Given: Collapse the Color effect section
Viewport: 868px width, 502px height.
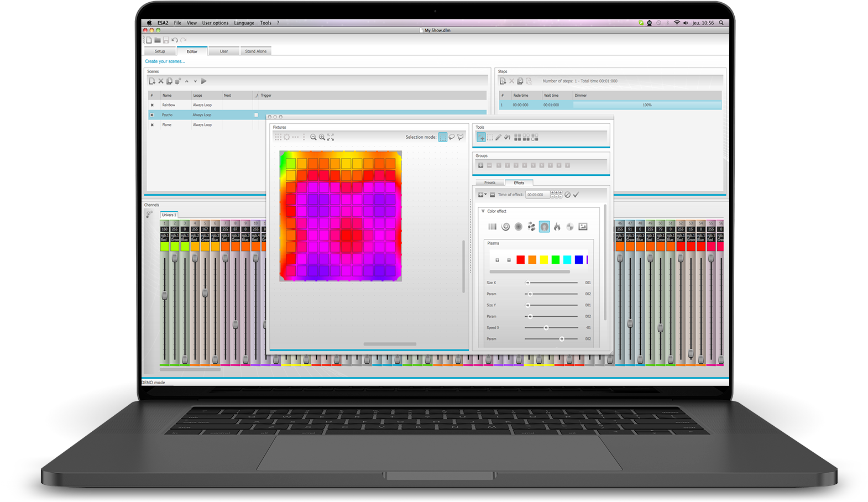Looking at the screenshot, I should click(483, 211).
